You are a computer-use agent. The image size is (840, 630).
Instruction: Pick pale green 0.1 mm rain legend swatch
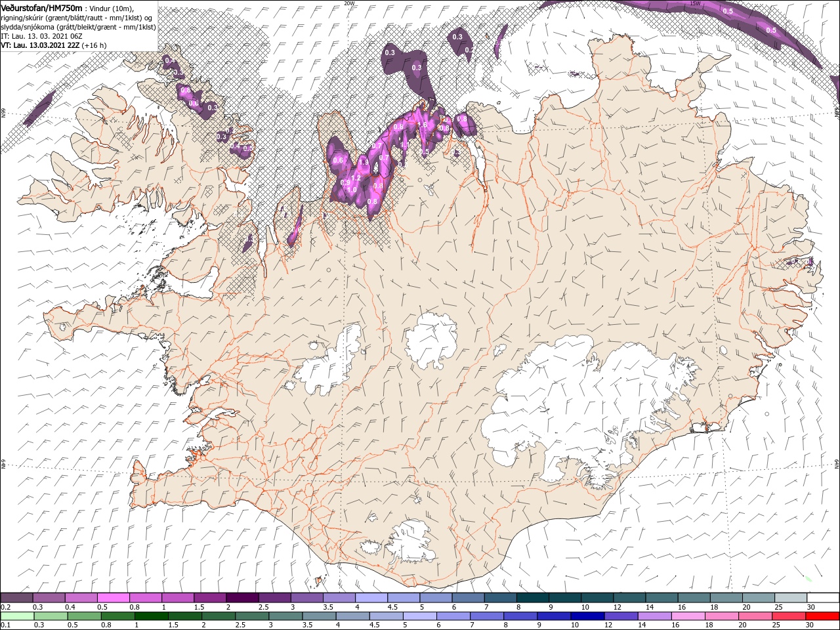coord(17,616)
